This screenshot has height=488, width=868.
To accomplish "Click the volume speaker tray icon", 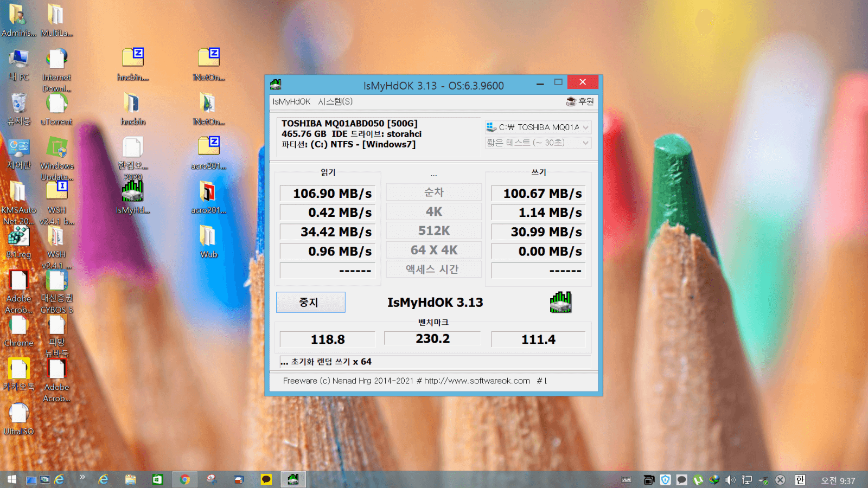I will [731, 480].
